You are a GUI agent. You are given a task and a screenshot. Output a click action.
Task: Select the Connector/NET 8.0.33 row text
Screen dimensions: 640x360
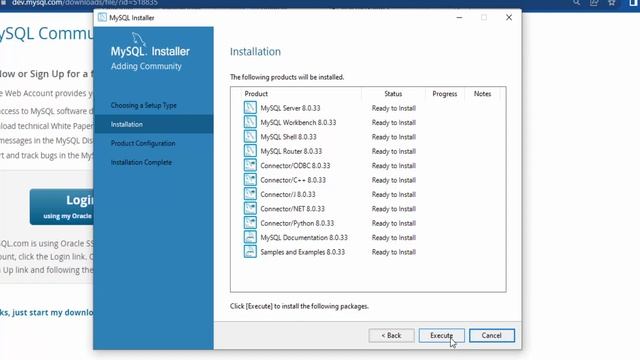click(292, 209)
